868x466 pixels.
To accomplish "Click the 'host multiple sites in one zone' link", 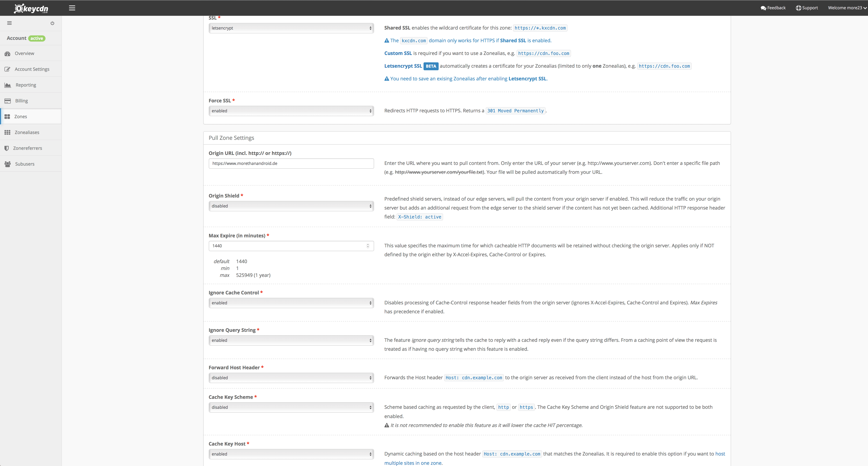I will pyautogui.click(x=555, y=458).
